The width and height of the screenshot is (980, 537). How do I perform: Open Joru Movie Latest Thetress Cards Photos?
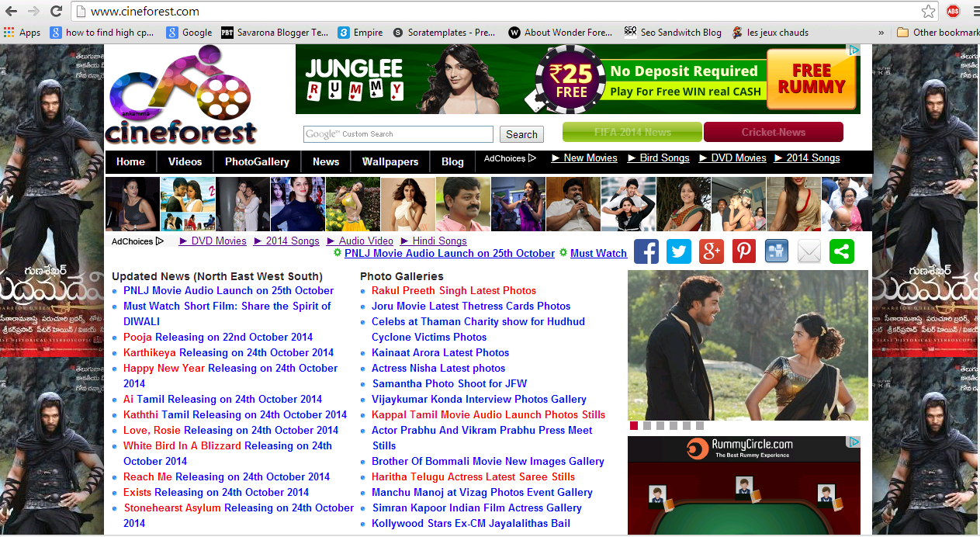pyautogui.click(x=471, y=306)
